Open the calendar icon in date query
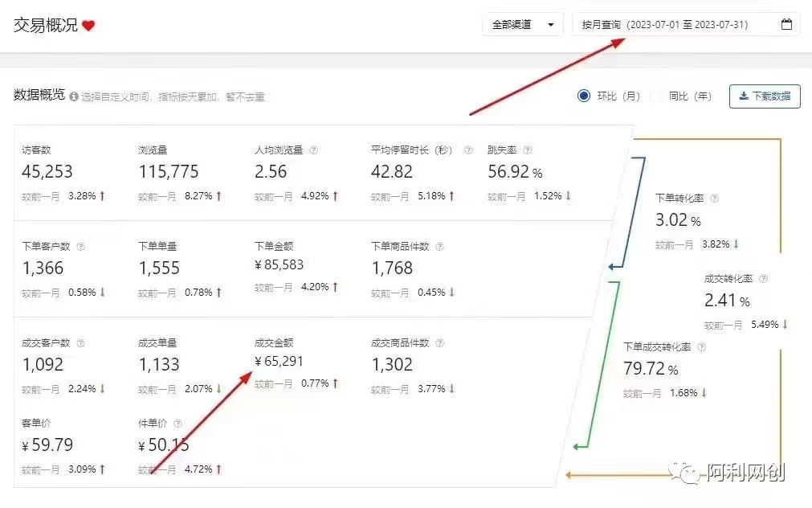The width and height of the screenshot is (812, 508). pyautogui.click(x=786, y=24)
